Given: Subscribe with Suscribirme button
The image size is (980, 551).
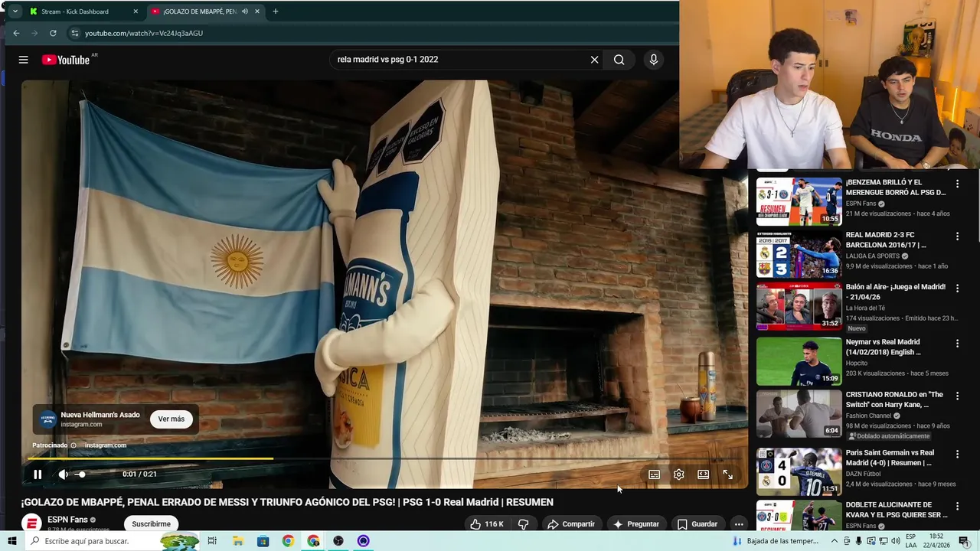Looking at the screenshot, I should (151, 524).
